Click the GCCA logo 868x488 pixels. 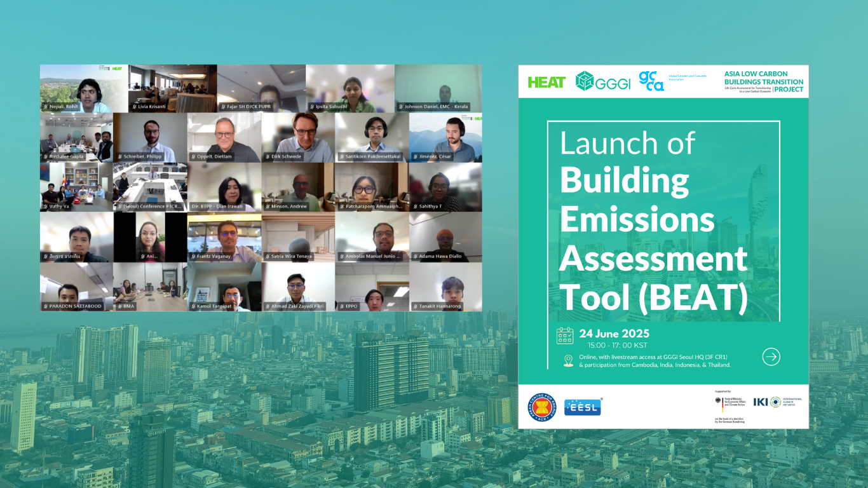(652, 81)
